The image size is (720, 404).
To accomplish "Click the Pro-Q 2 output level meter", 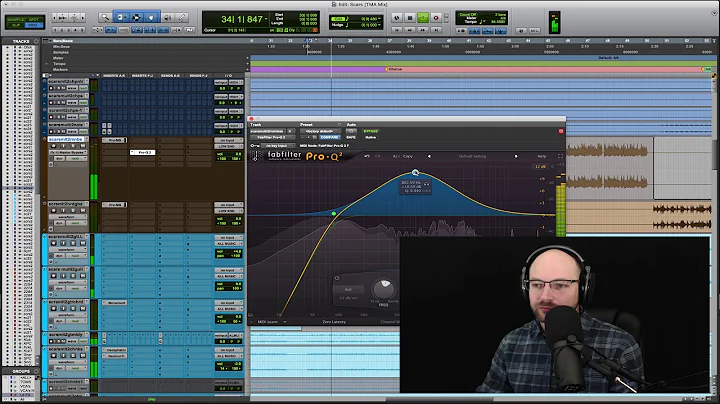I will point(561,204).
